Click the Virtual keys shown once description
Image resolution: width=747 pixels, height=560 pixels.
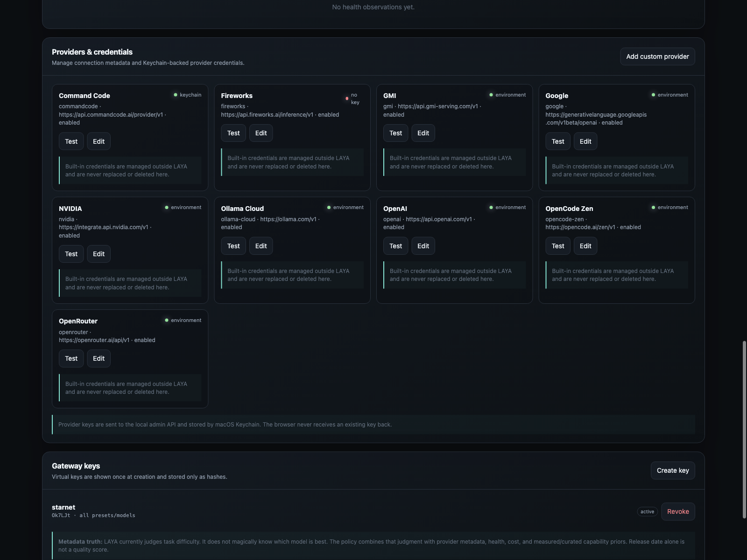(140, 477)
